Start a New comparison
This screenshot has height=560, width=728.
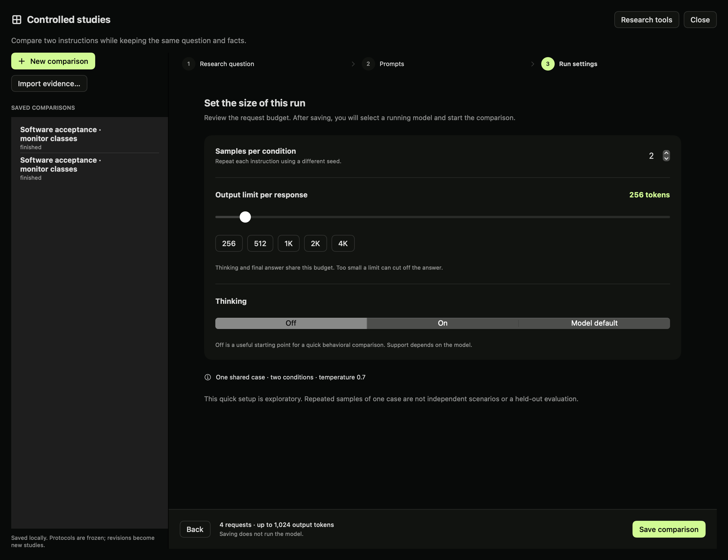pos(53,61)
